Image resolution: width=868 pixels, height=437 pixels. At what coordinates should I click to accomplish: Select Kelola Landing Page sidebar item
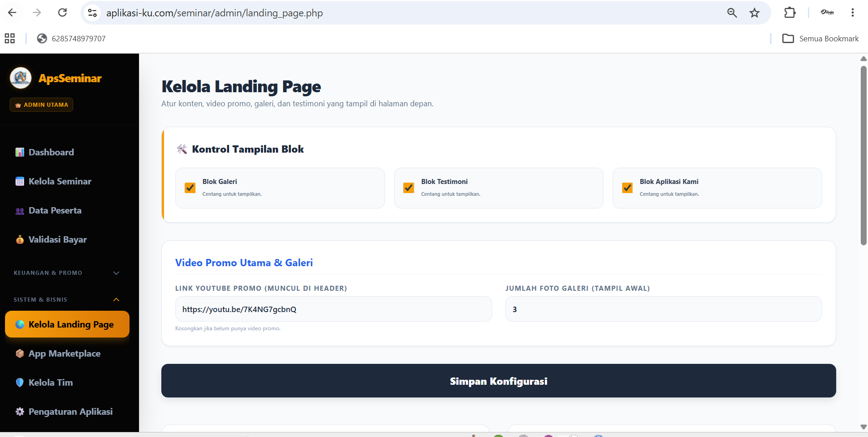[67, 324]
